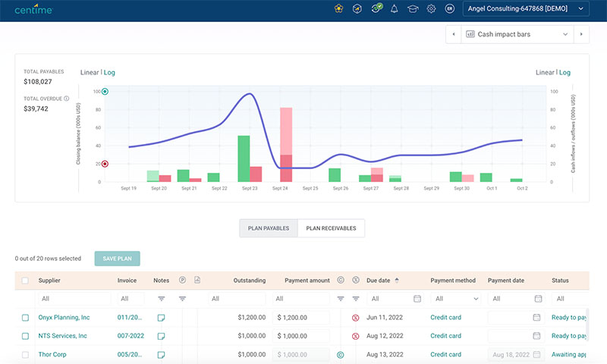Select the Onyx Planning, Inc row checkbox
The width and height of the screenshot is (607, 364).
click(25, 318)
